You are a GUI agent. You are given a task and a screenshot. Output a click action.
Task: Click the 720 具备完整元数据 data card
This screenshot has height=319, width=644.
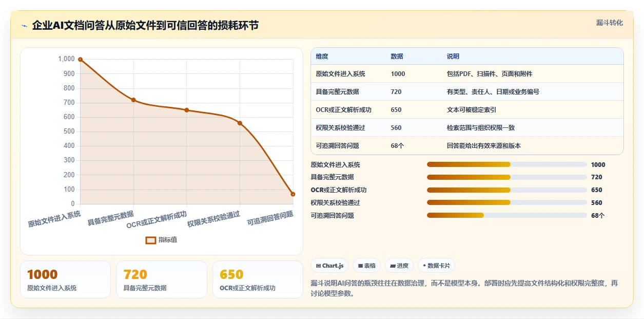[162, 279]
